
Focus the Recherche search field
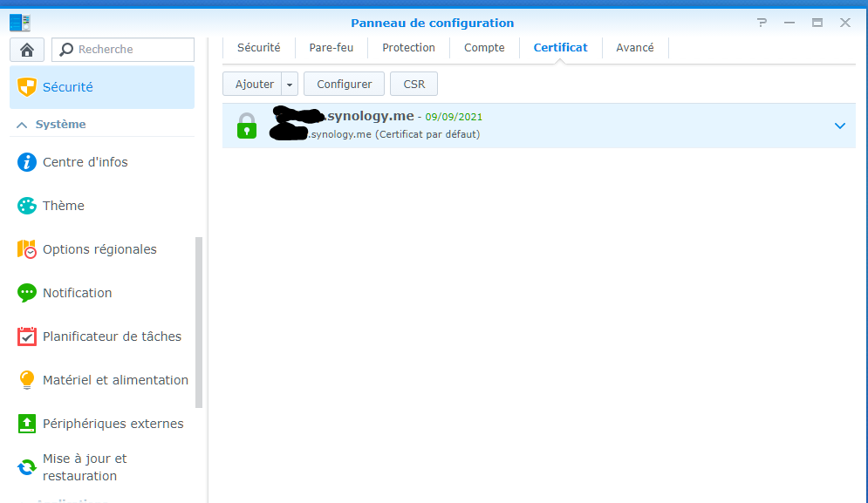[x=123, y=50]
